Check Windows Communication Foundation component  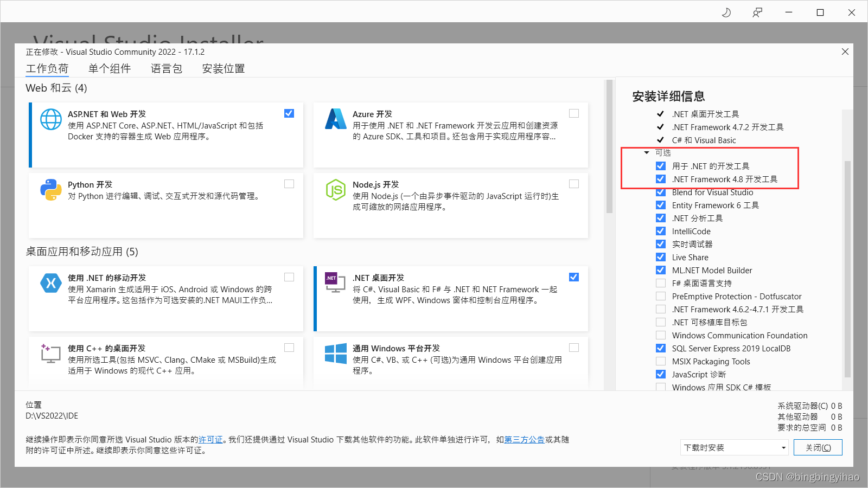(x=661, y=335)
